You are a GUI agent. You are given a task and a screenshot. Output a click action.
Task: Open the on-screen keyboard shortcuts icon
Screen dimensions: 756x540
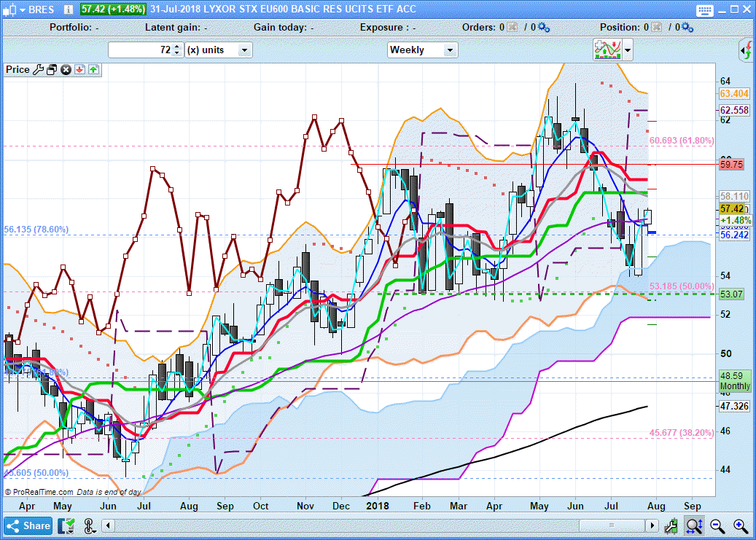704,9
